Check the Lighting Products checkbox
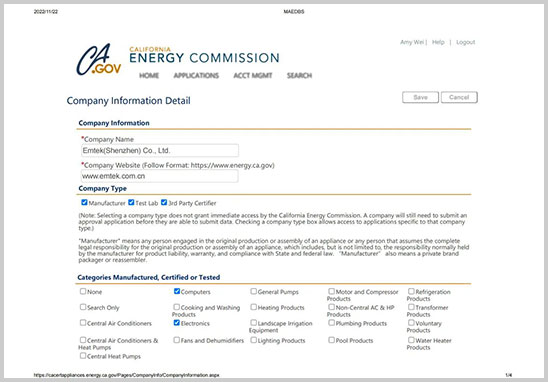548x382 pixels. coord(253,340)
